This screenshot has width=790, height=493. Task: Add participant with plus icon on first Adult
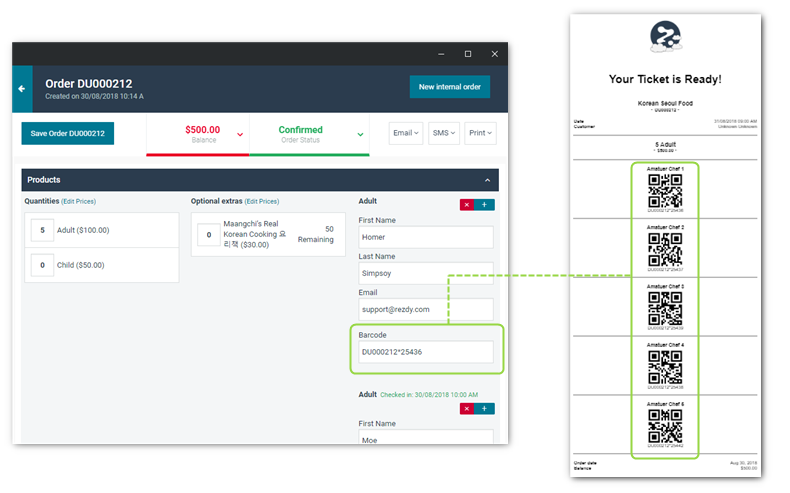point(484,204)
